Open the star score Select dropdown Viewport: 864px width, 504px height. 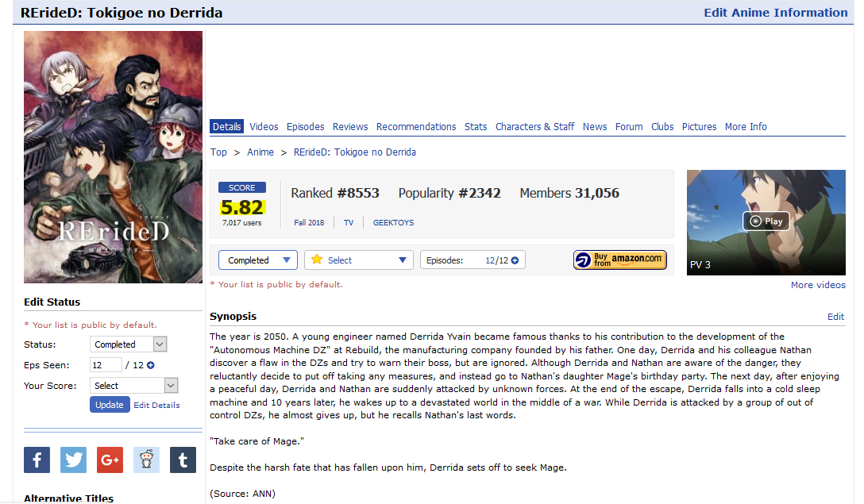coord(359,260)
